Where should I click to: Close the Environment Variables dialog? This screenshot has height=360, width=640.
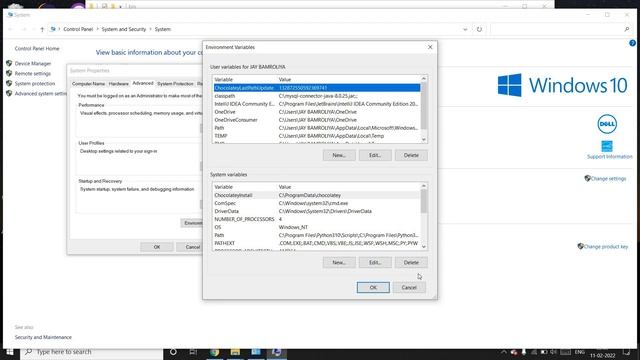tap(430, 47)
